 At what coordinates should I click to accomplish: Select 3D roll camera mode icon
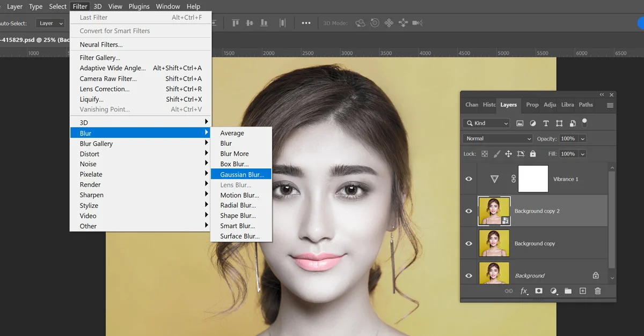tap(375, 23)
